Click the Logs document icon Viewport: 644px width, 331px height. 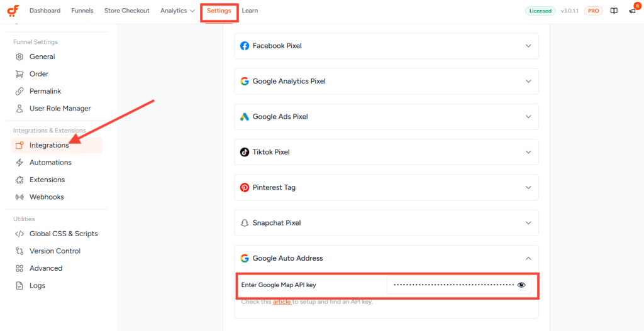click(19, 286)
